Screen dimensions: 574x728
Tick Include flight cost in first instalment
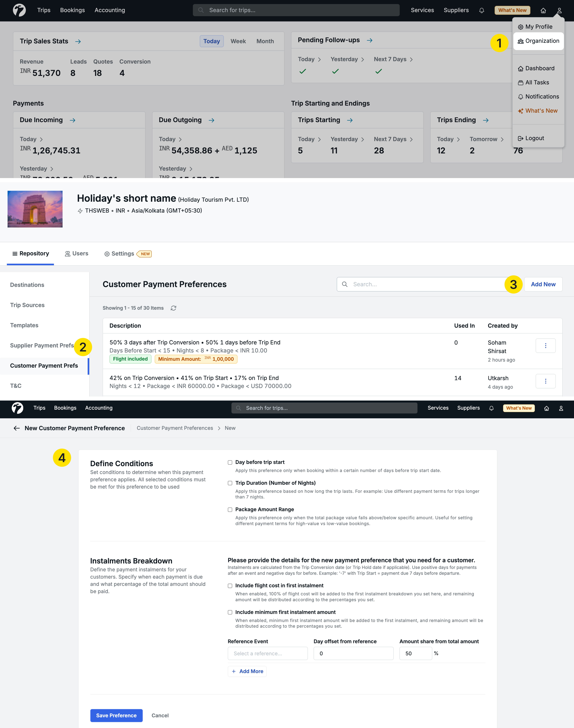pyautogui.click(x=230, y=586)
